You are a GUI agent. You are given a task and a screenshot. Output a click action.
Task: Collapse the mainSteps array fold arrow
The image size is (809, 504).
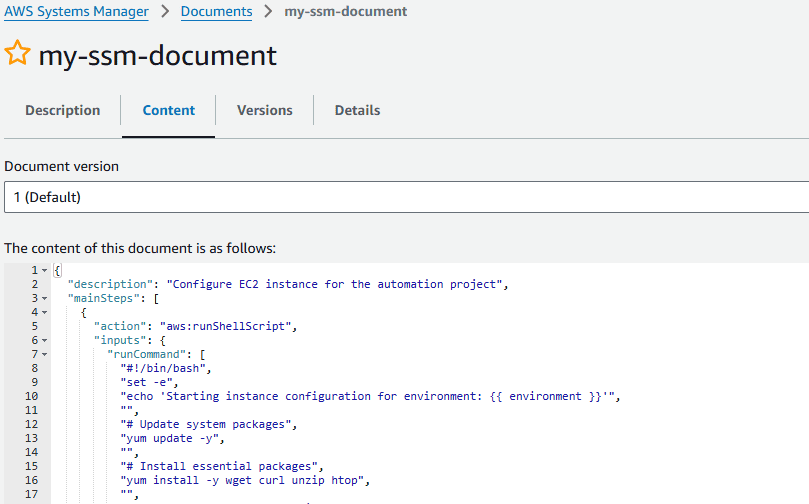pos(44,298)
